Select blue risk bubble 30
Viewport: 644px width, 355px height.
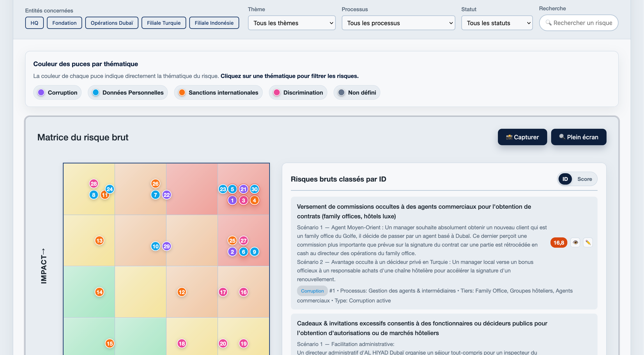(255, 189)
